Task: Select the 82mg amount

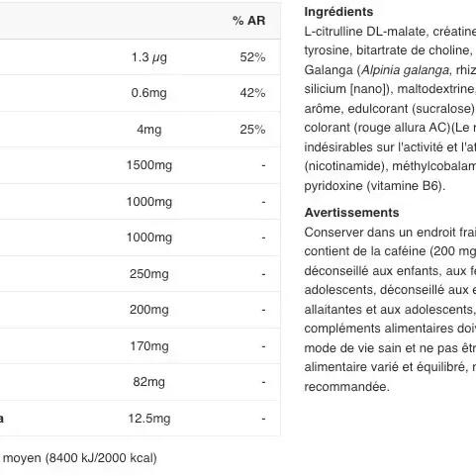Action: 149,382
